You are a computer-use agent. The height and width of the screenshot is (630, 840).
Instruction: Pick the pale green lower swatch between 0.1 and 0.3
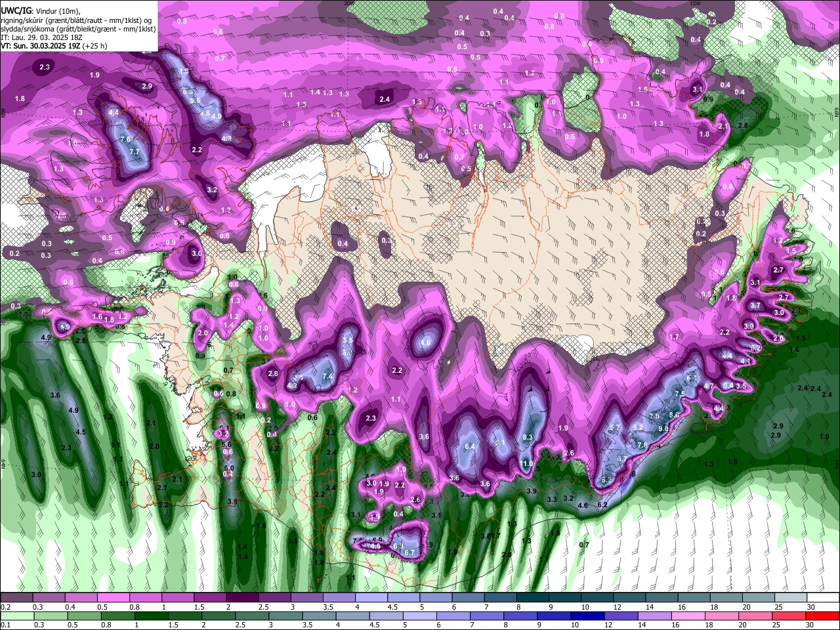pyautogui.click(x=16, y=616)
